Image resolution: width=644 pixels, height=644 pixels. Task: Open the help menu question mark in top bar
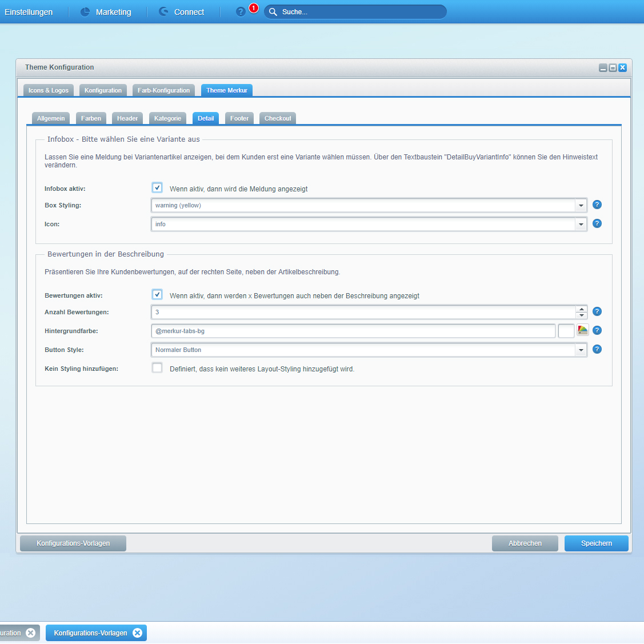(241, 12)
